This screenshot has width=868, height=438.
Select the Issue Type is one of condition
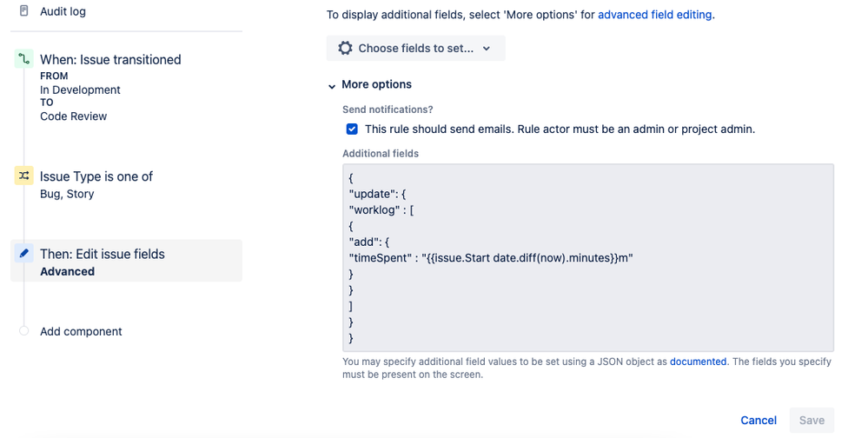96,176
